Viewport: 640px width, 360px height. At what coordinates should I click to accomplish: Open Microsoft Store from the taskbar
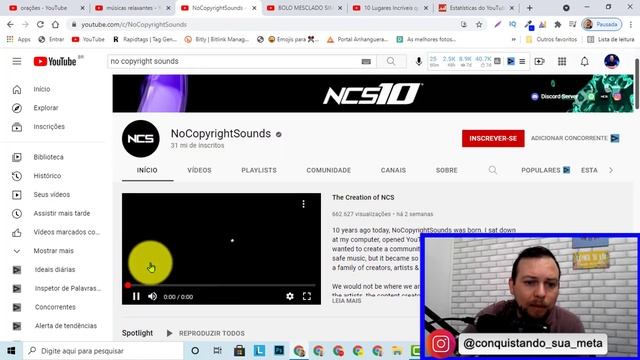[x=239, y=351]
